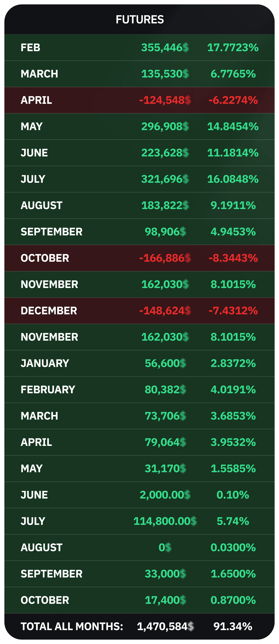Select the DECEMBER row label
Viewport: 279px width, 644px height.
[x=49, y=311]
